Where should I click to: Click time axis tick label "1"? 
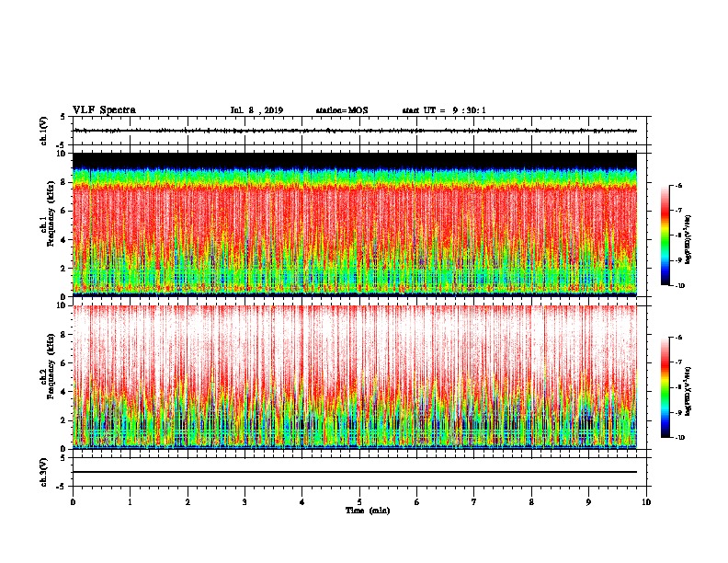pyautogui.click(x=130, y=502)
